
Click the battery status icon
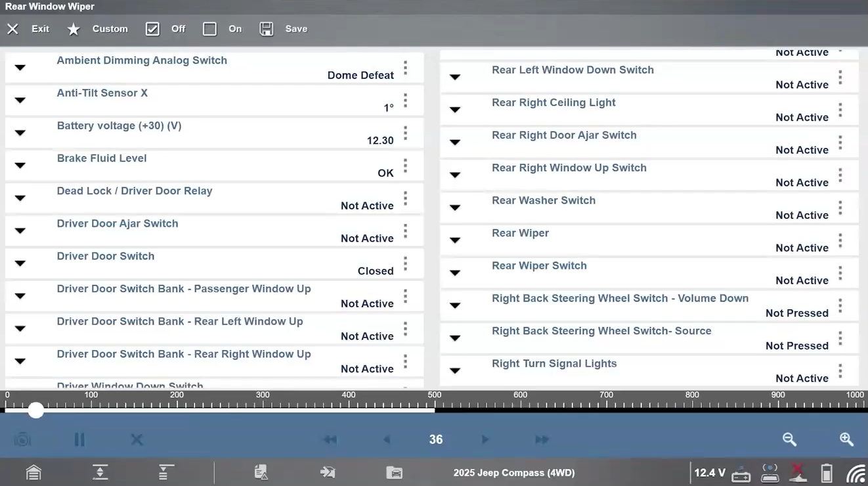pos(827,473)
